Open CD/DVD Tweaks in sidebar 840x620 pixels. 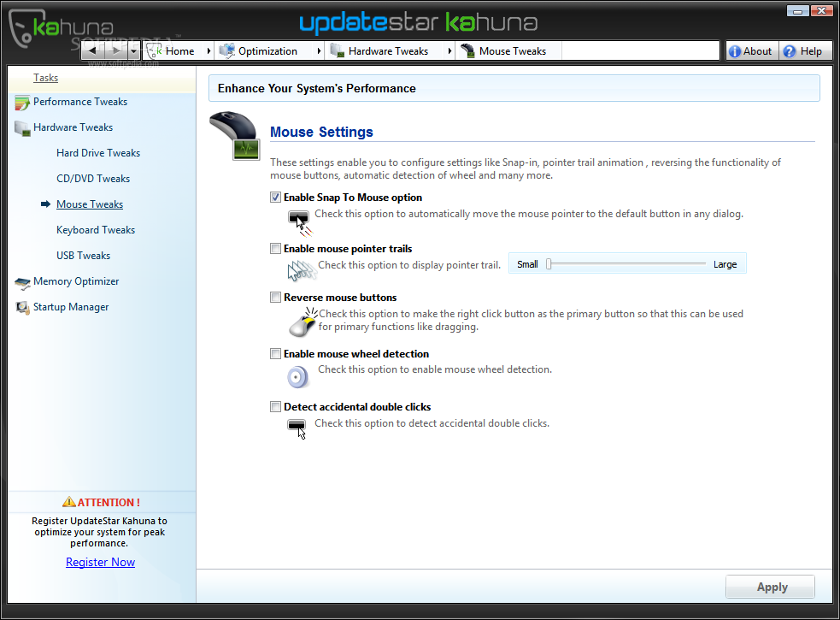(93, 179)
